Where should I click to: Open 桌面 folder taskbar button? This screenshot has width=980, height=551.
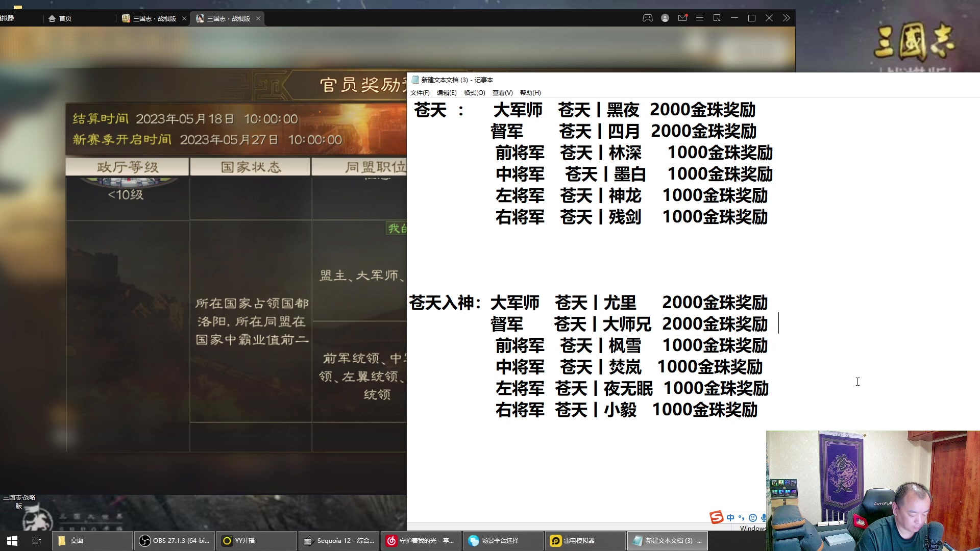coord(92,540)
